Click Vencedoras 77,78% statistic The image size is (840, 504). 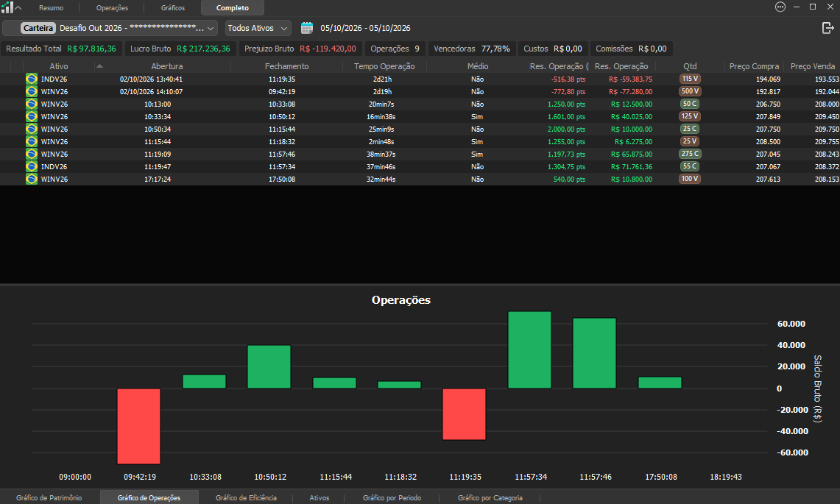(472, 49)
